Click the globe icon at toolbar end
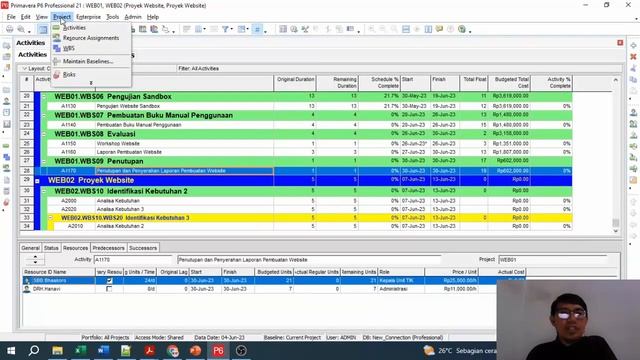 click(462, 29)
